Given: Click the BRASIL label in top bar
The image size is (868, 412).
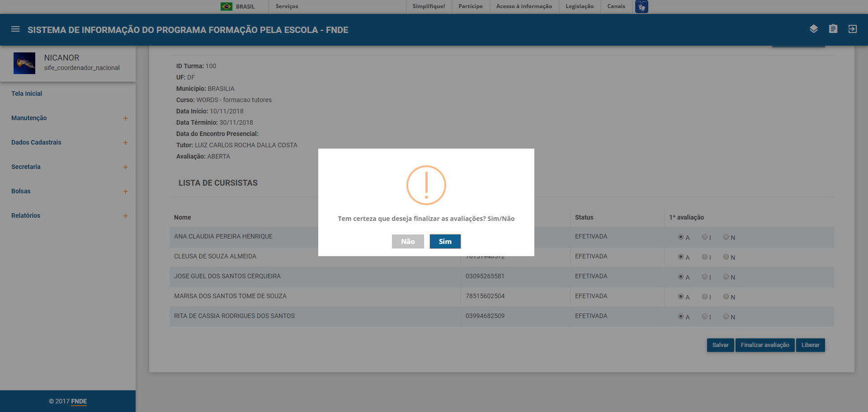Looking at the screenshot, I should click(x=245, y=7).
